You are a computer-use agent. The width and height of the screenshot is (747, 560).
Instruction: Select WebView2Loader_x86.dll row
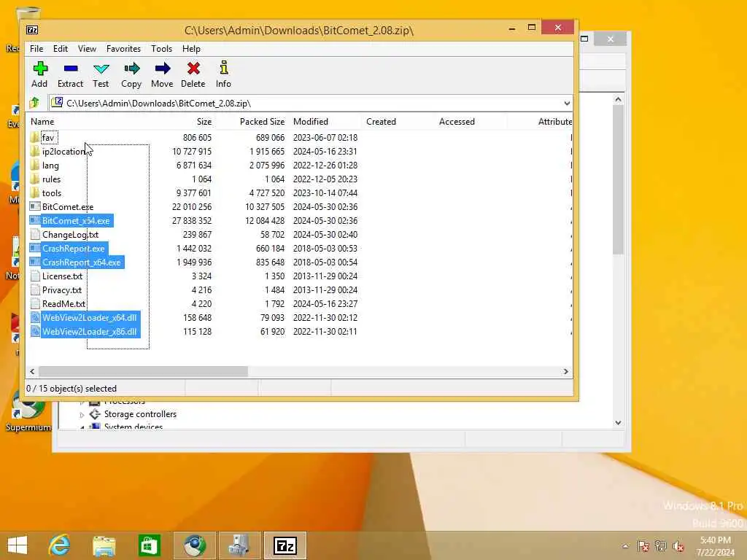85,332
